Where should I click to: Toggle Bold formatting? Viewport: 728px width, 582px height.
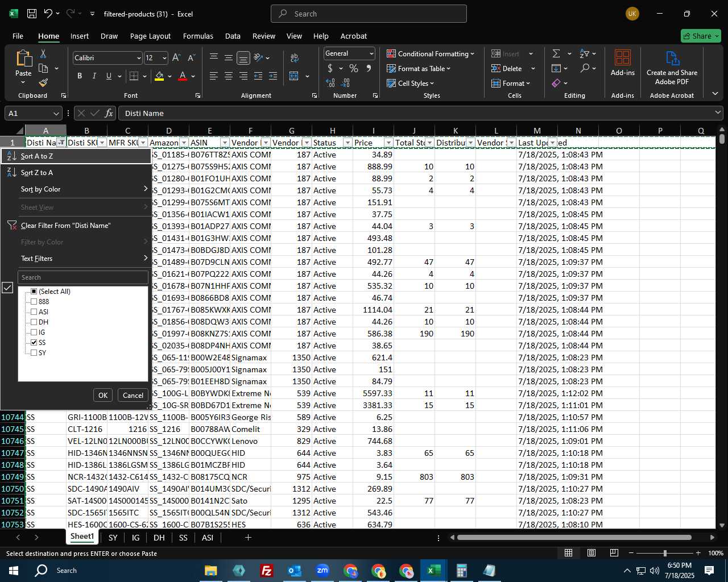click(x=80, y=76)
